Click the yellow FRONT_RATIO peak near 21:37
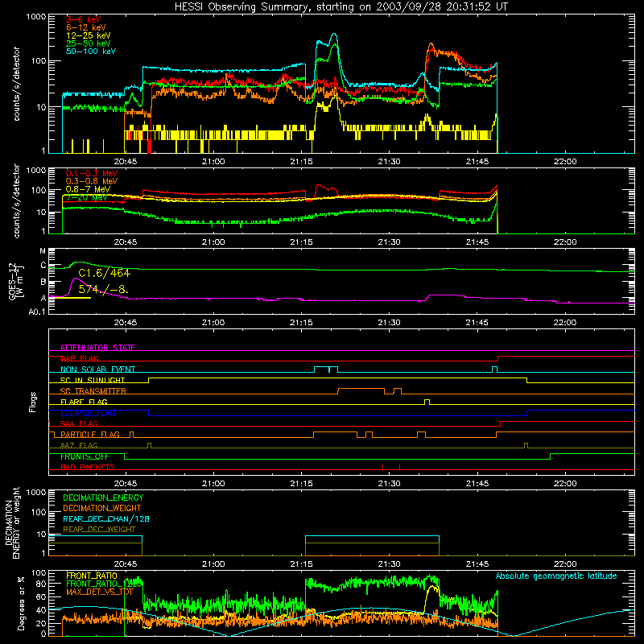Screen dimensions: 644x644 coord(431,588)
